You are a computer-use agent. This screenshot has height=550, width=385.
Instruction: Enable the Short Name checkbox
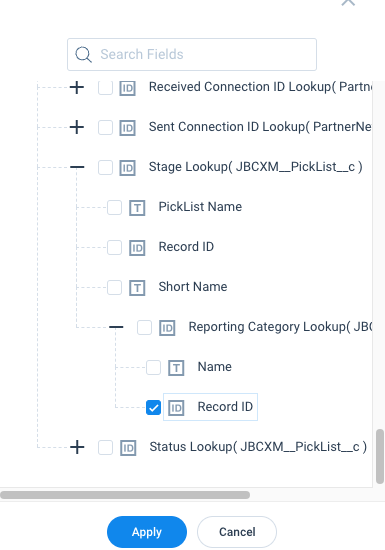point(114,288)
